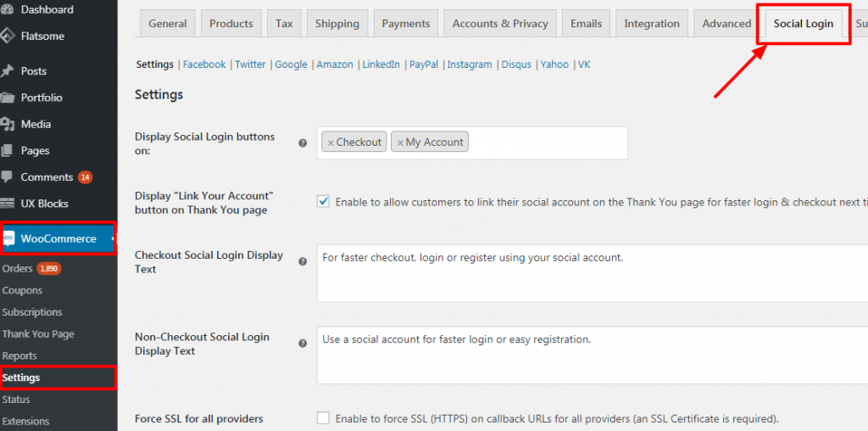This screenshot has width=868, height=431.
Task: Click the Non-Checkout Social Login Display Text field
Action: pos(593,355)
